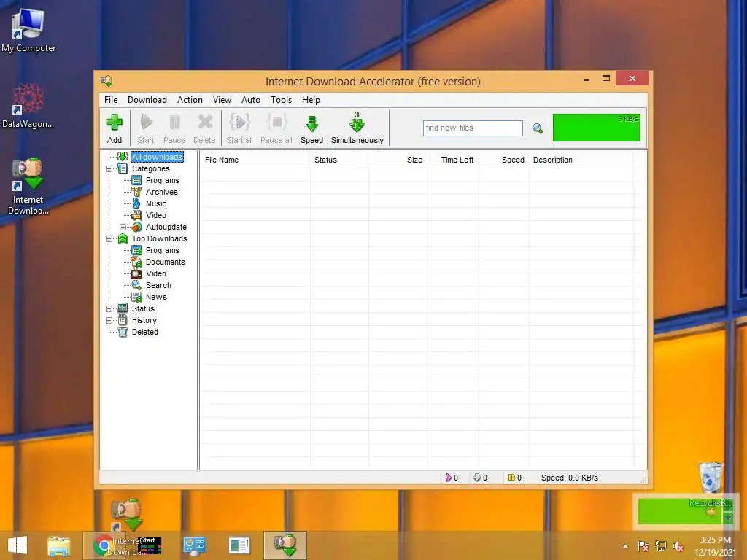Click the active downloads counter in status bar
747x560 pixels.
pos(452,478)
